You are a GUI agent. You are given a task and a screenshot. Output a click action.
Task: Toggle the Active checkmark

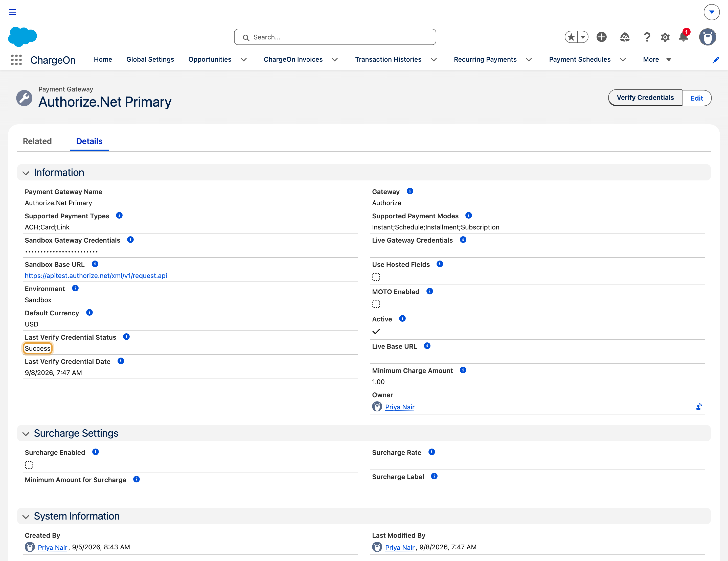coord(376,332)
